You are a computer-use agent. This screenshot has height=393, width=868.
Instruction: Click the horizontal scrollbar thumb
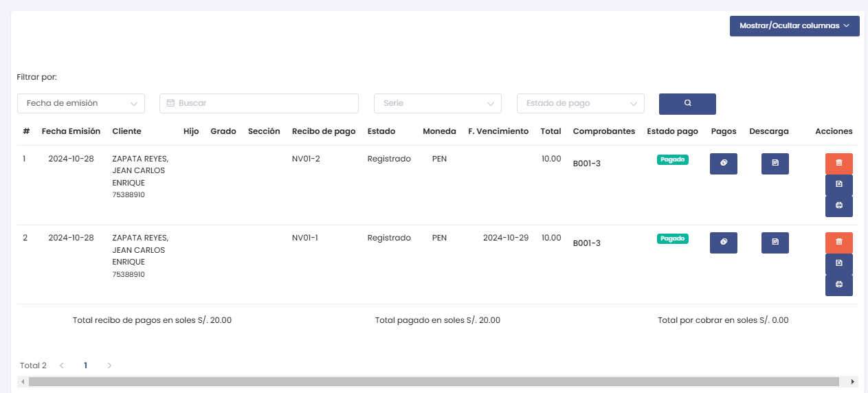click(x=434, y=381)
